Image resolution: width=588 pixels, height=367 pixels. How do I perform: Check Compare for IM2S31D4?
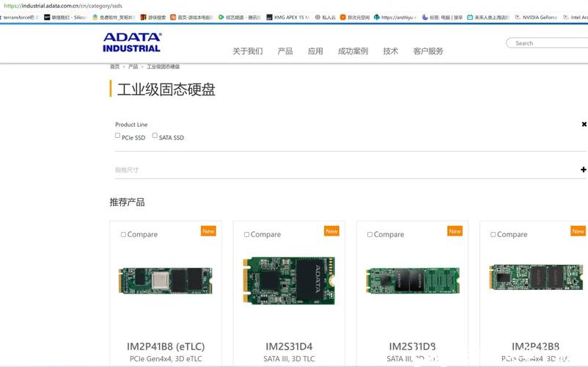pos(246,235)
